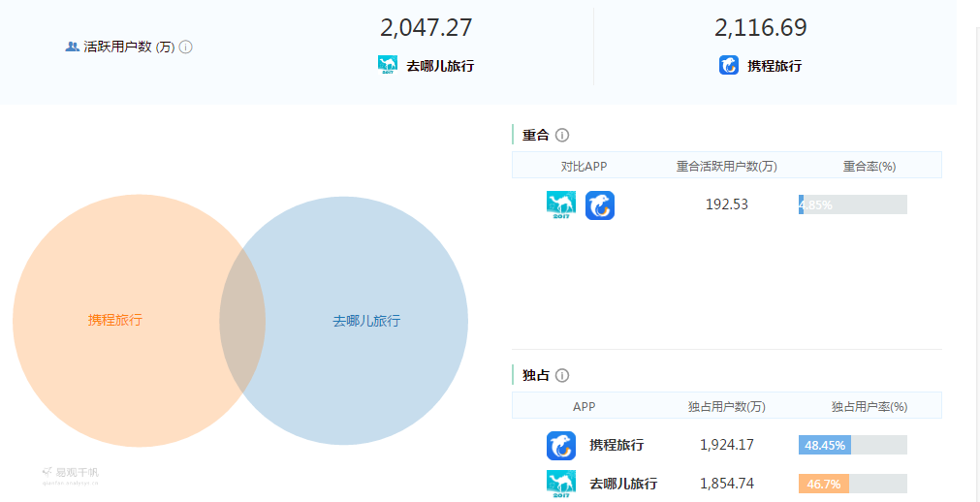This screenshot has width=980, height=502.
Task: Click the 独占用户率(%) column header
Action: [870, 407]
